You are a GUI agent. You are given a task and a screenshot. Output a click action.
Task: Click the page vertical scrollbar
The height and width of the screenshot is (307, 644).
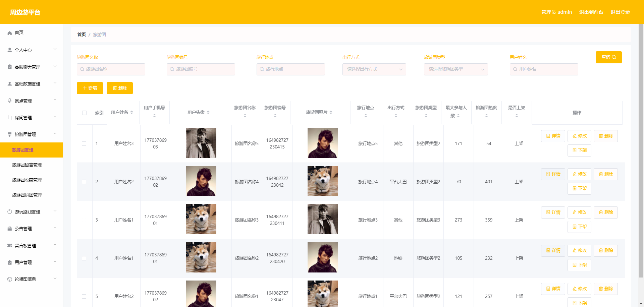pos(641,151)
